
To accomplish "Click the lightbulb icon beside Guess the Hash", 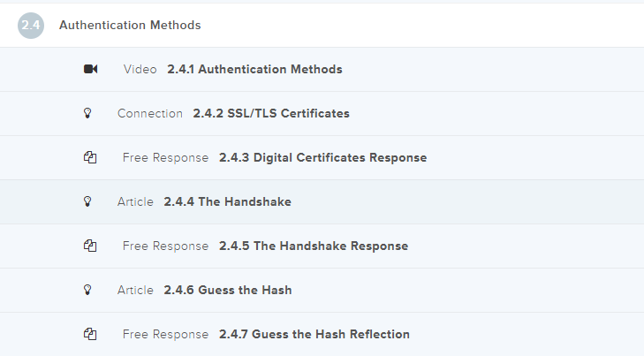I will [87, 290].
